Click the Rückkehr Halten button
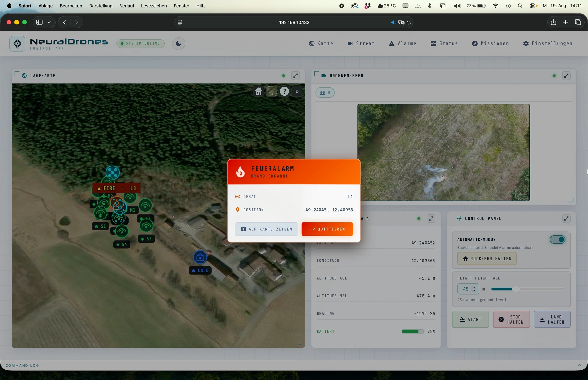The image size is (588, 380). pos(487,259)
